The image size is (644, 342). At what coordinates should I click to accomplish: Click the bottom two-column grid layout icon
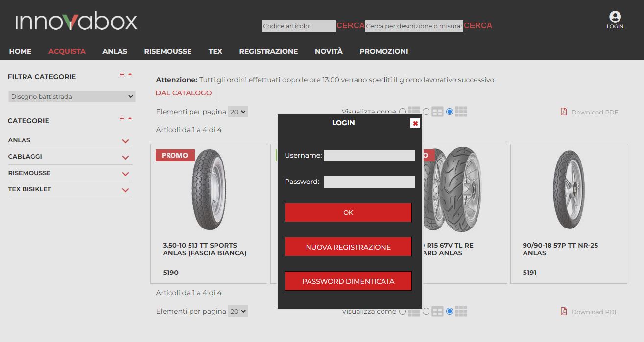pos(437,311)
